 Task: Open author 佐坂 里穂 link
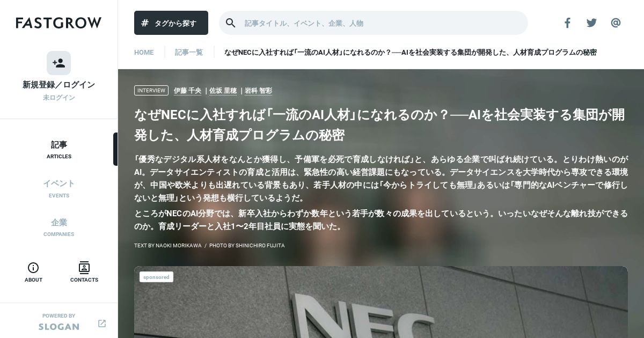tap(223, 91)
